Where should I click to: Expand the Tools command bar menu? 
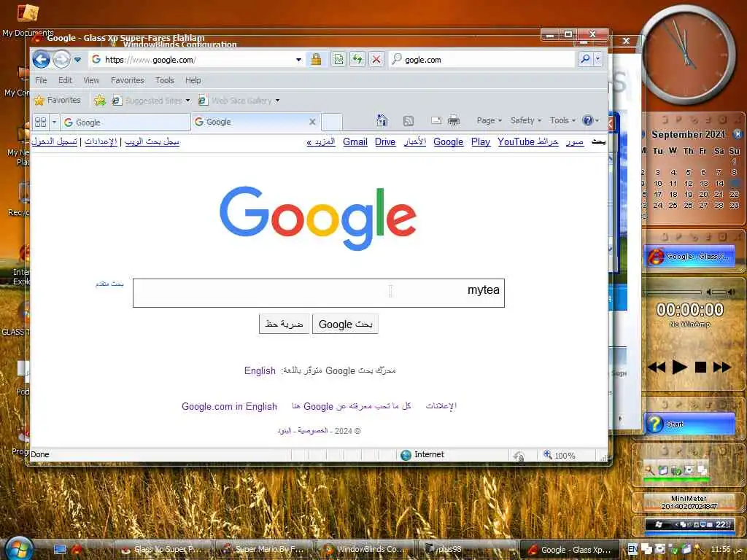click(562, 120)
